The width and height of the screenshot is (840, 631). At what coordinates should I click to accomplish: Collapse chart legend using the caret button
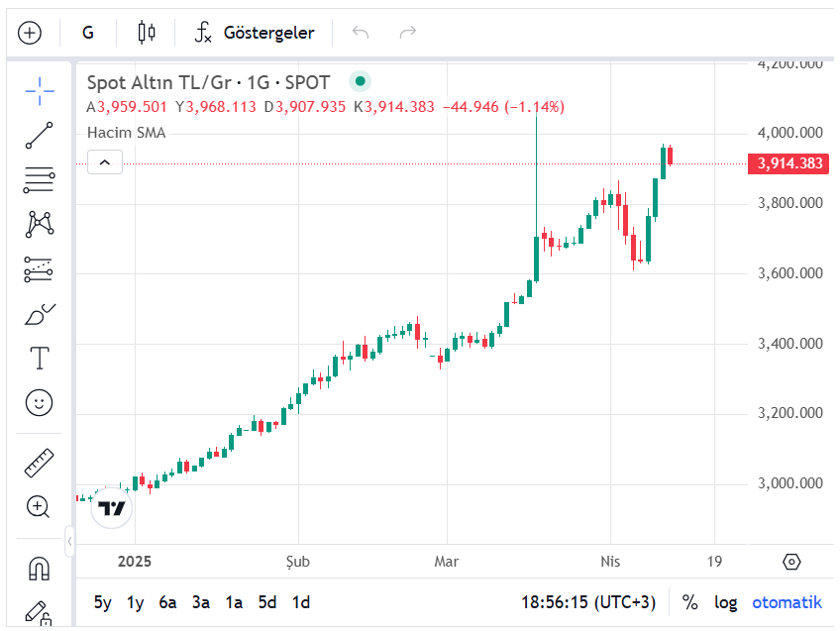tap(105, 161)
